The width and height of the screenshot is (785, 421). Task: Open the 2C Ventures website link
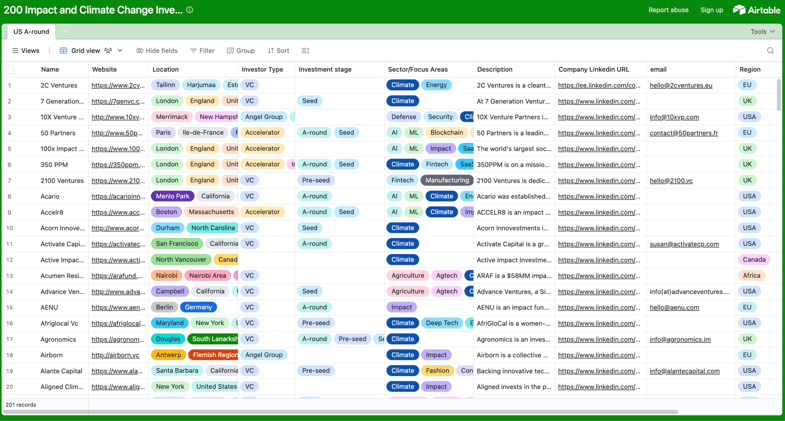(118, 85)
